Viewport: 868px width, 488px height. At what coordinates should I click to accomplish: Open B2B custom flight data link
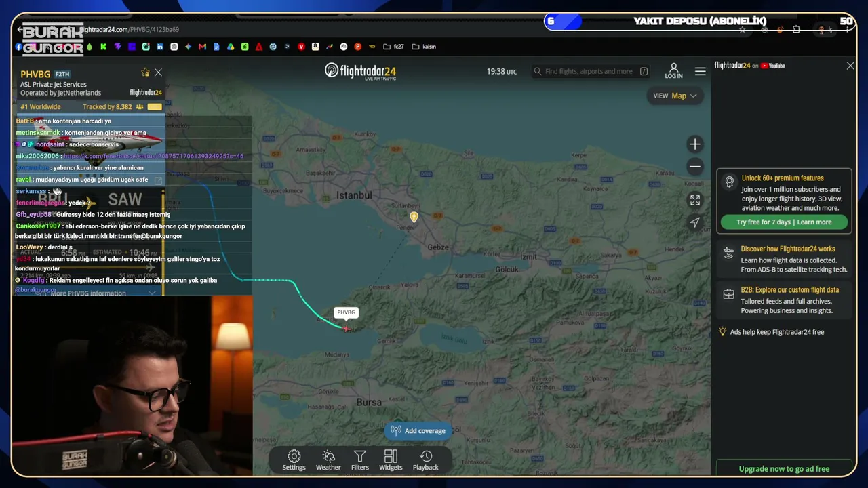pos(789,290)
